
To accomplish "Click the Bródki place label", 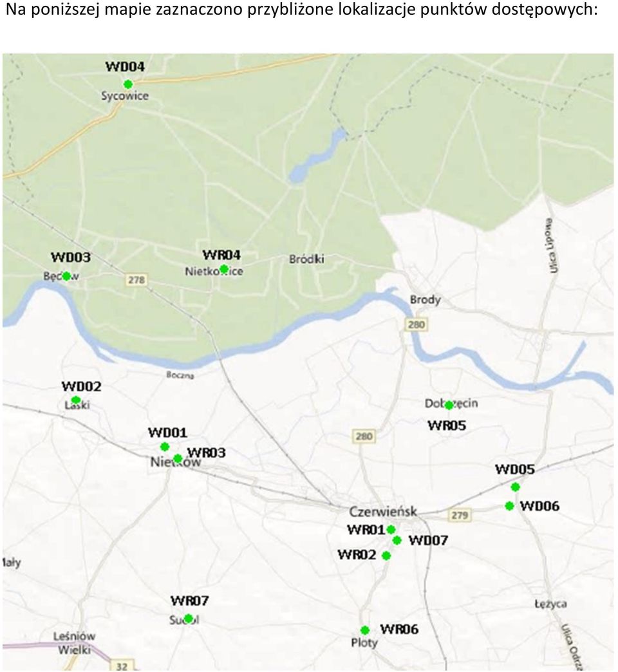I will [x=306, y=259].
